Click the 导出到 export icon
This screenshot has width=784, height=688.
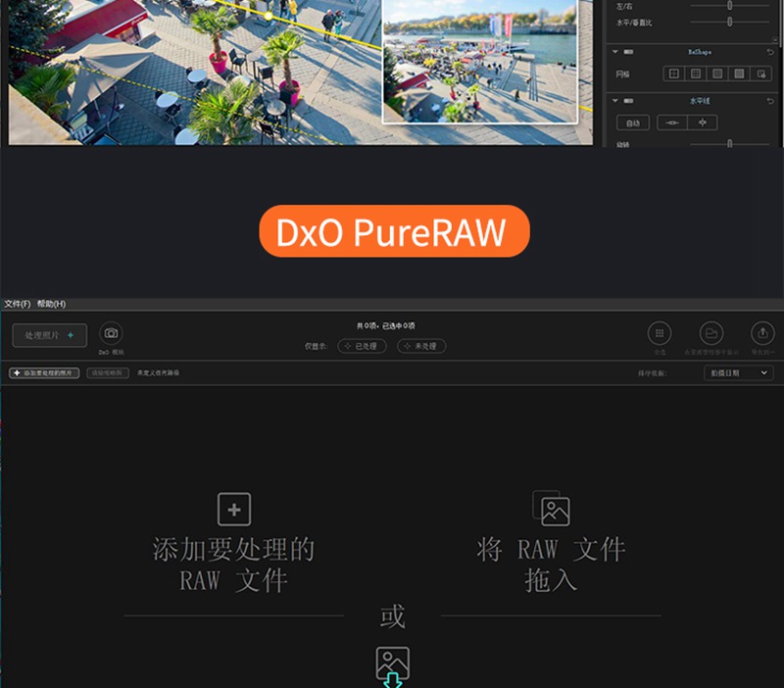point(762,332)
